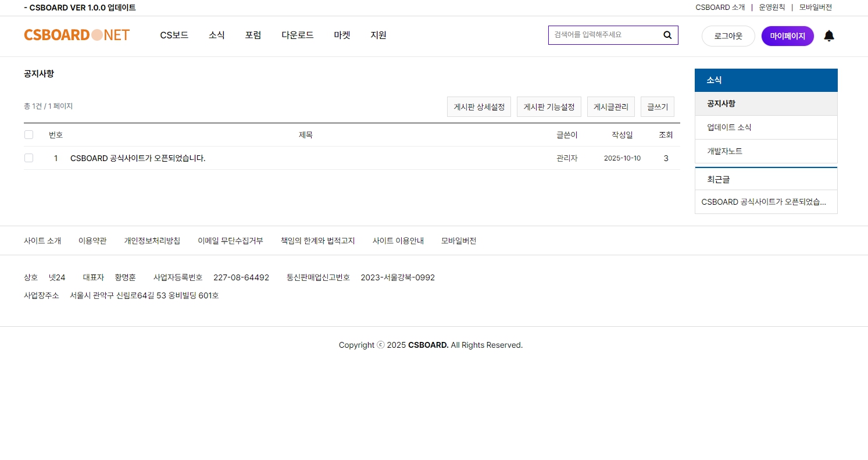Tick the checkbox for post number 1
868x460 pixels.
(x=29, y=158)
